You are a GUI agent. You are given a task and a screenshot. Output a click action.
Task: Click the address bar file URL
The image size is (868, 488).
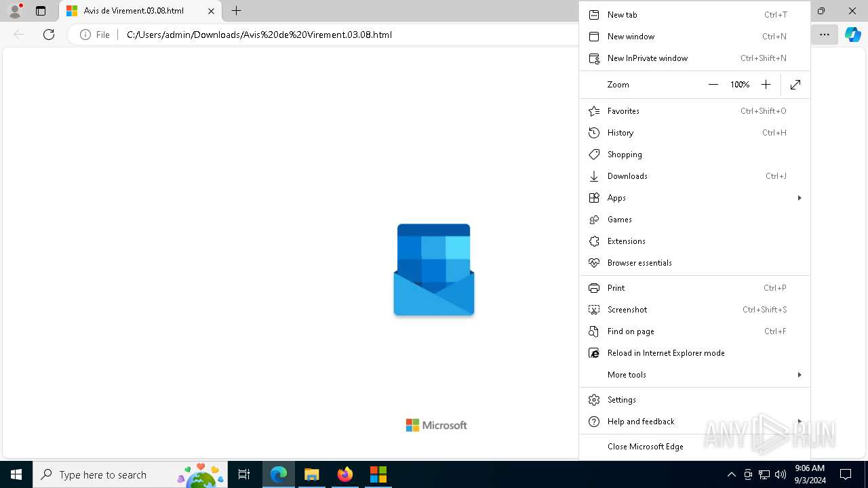(x=259, y=35)
